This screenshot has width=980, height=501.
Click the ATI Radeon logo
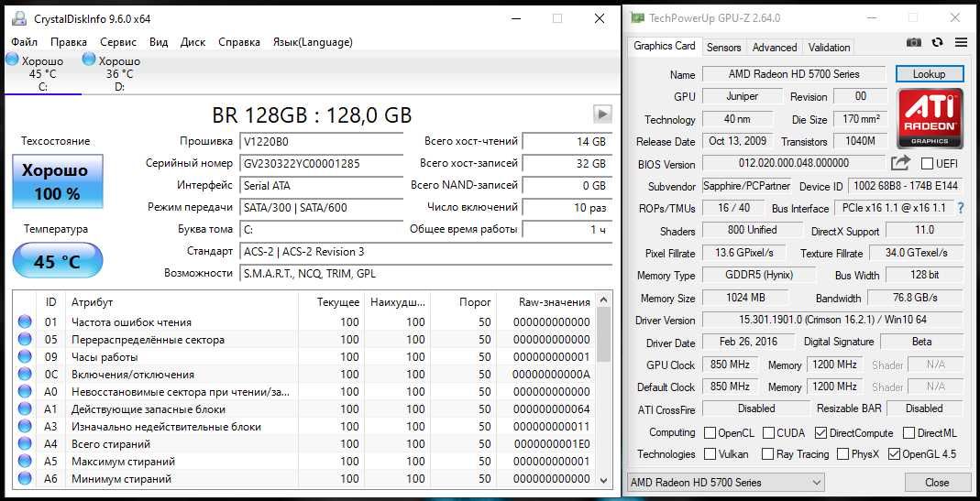(x=930, y=118)
